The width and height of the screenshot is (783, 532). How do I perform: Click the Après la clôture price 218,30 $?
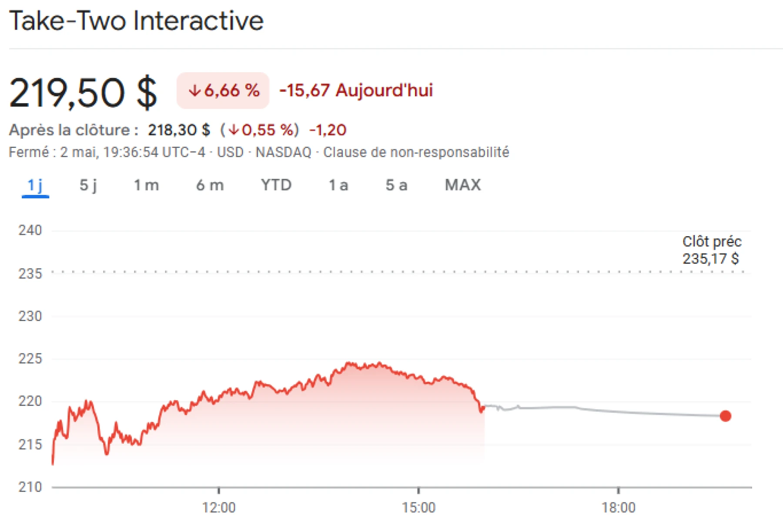(178, 129)
